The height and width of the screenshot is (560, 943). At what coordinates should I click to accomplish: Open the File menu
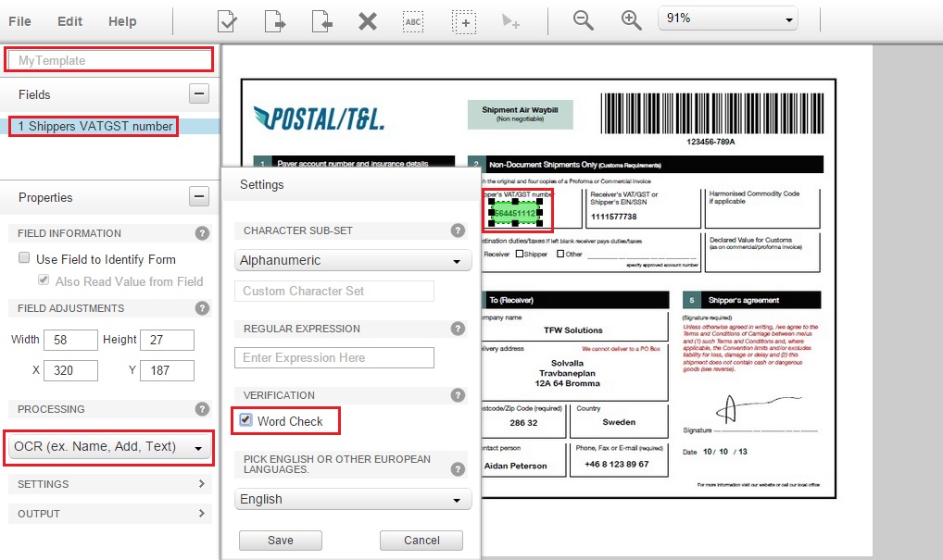[19, 21]
